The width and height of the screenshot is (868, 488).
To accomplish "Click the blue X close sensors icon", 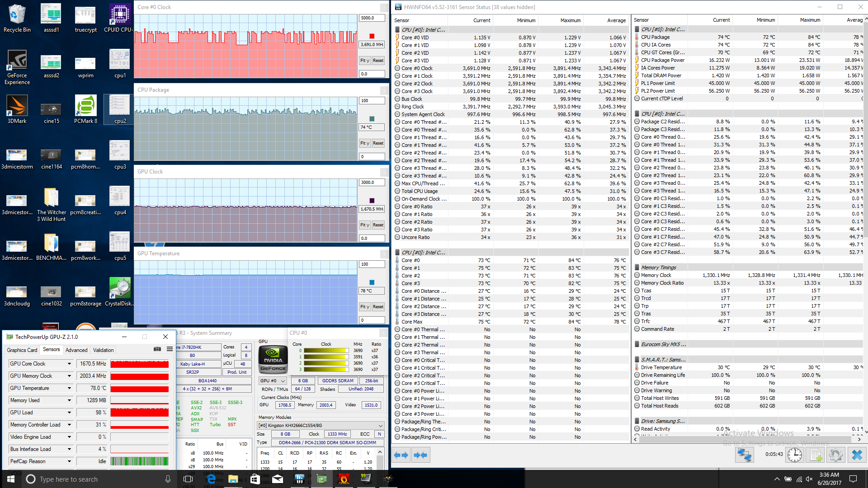I will pyautogui.click(x=857, y=455).
